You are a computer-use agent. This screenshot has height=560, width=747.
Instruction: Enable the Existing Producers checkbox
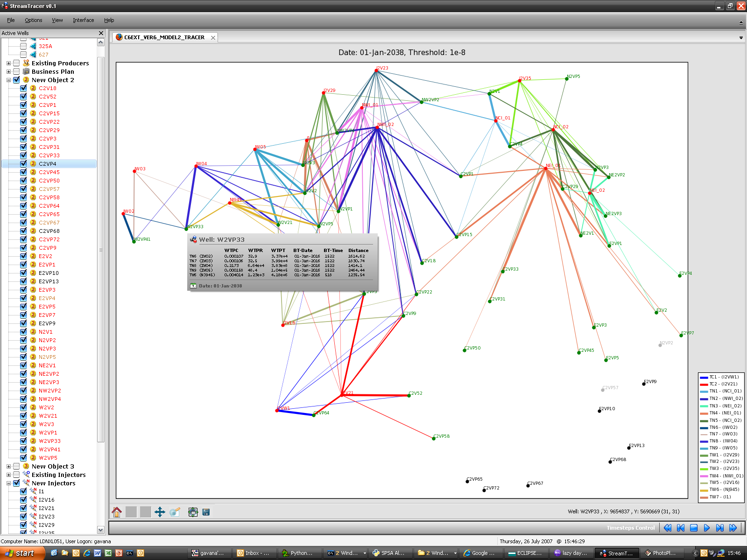coord(16,63)
